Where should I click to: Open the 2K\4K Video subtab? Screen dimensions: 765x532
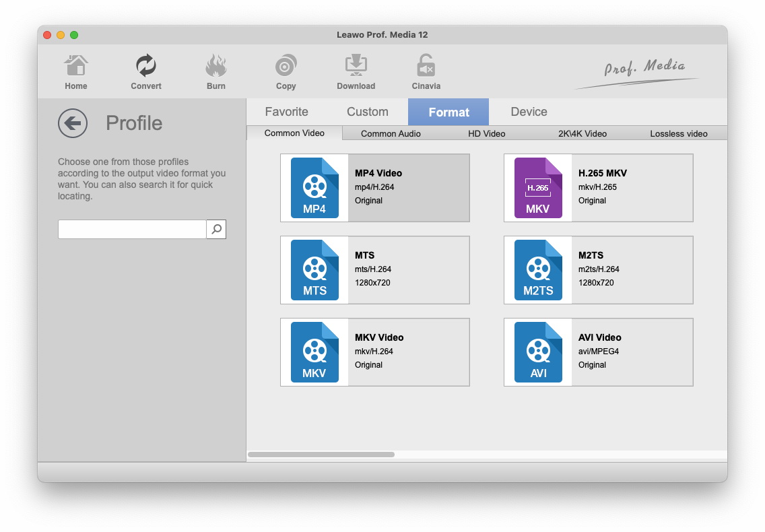tap(582, 133)
